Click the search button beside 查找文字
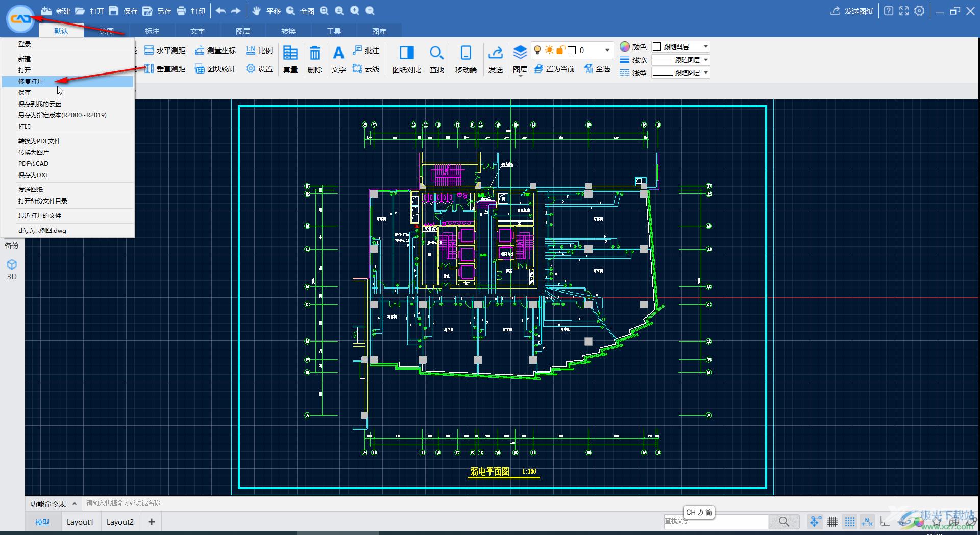 (x=784, y=521)
